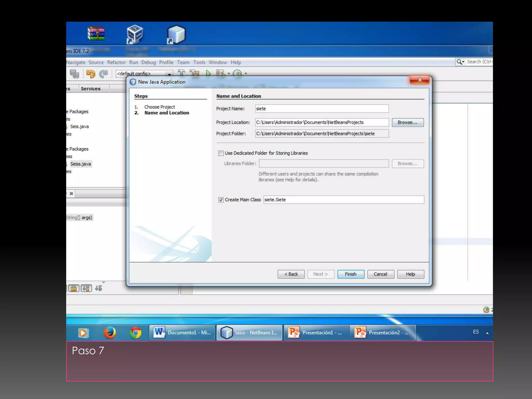The image size is (532, 399).
Task: Click Browse next to Project Location
Action: point(407,122)
